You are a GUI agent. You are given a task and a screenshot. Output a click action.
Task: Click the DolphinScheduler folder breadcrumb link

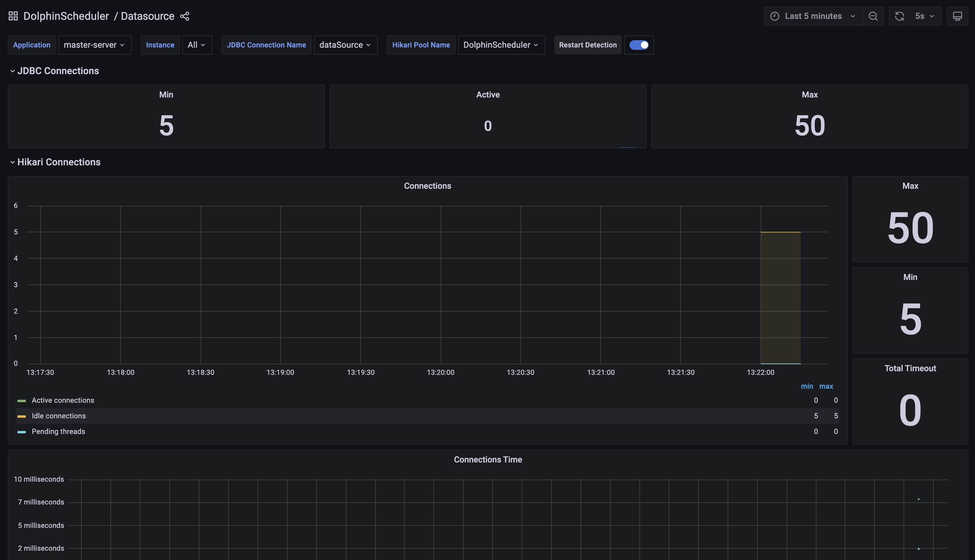66,16
